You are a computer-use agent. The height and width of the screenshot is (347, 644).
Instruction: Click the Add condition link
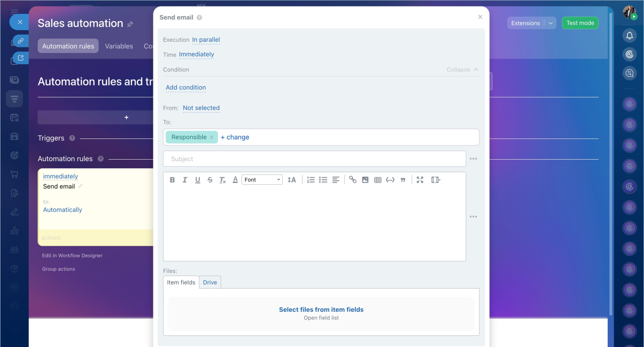pos(186,87)
